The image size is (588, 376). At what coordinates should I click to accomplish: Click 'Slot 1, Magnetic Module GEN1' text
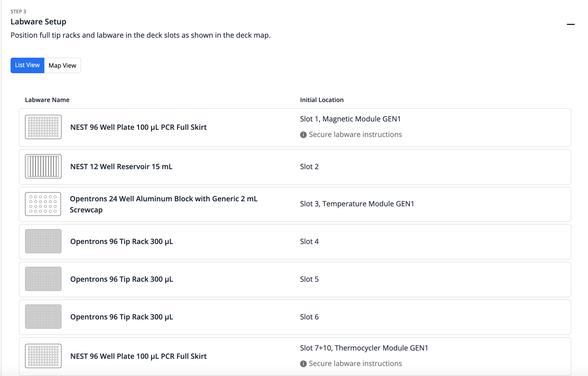tap(350, 119)
